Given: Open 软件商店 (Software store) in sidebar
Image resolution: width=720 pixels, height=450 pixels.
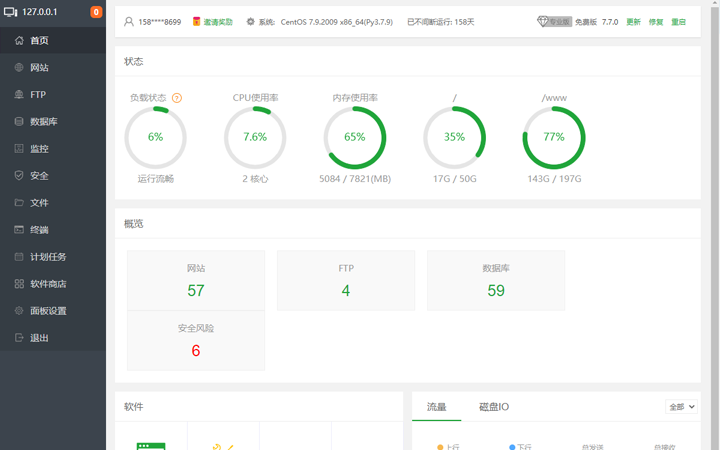Looking at the screenshot, I should [x=48, y=284].
